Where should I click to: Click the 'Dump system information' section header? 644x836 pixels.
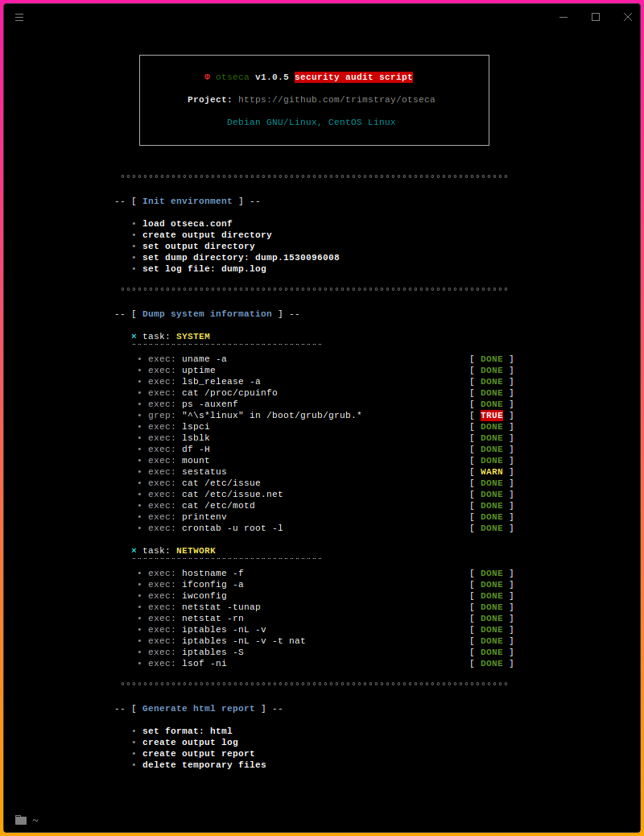coord(207,314)
